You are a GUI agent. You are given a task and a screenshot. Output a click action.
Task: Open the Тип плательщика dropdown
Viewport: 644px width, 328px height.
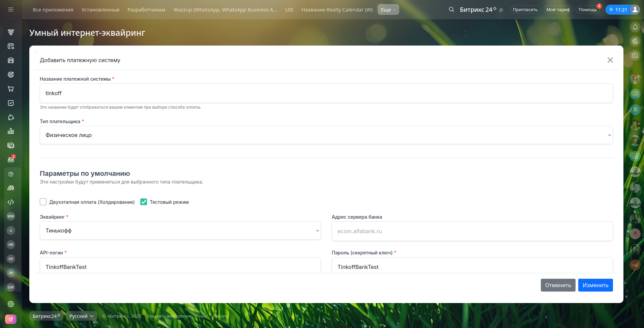click(326, 135)
